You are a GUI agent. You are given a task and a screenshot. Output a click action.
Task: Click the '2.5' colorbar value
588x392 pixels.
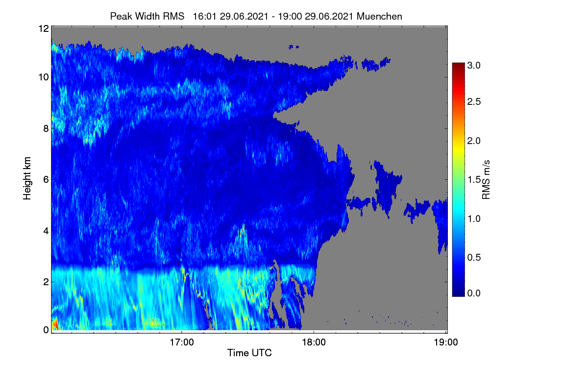475,101
